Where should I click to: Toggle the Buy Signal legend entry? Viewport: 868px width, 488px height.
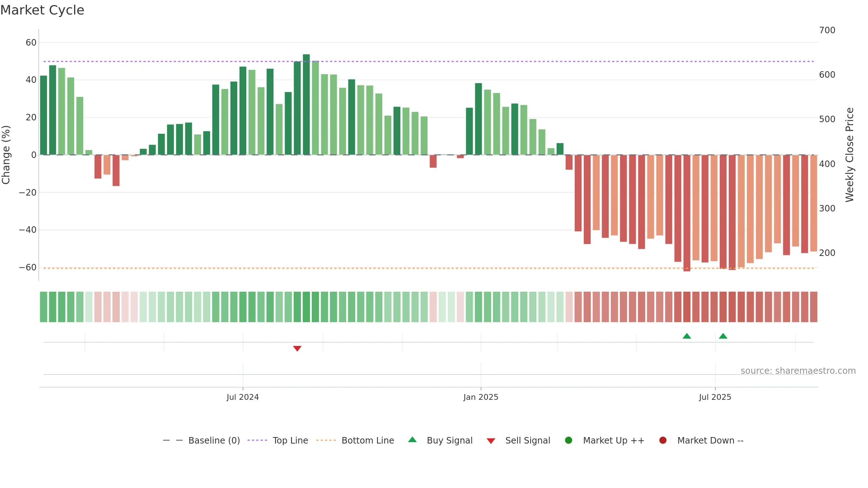[440, 440]
